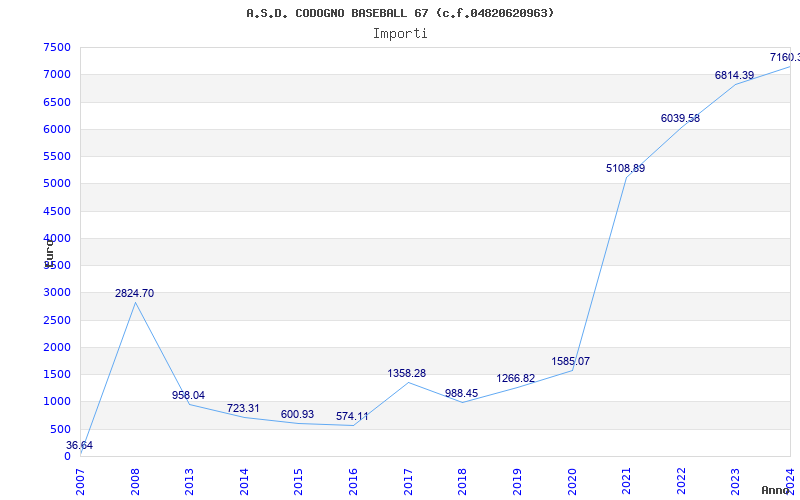Click the 574.11 data label
Image resolution: width=800 pixels, height=500 pixels.
click(x=352, y=416)
